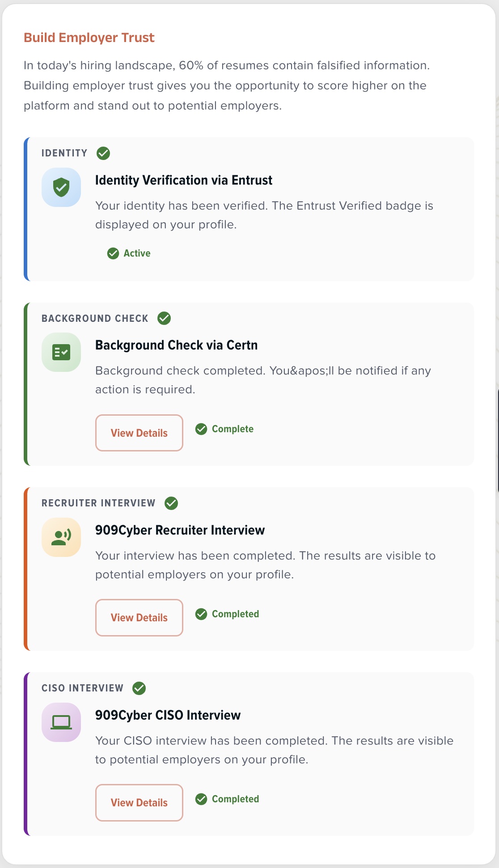Click the Identity Verification shield icon

(61, 187)
